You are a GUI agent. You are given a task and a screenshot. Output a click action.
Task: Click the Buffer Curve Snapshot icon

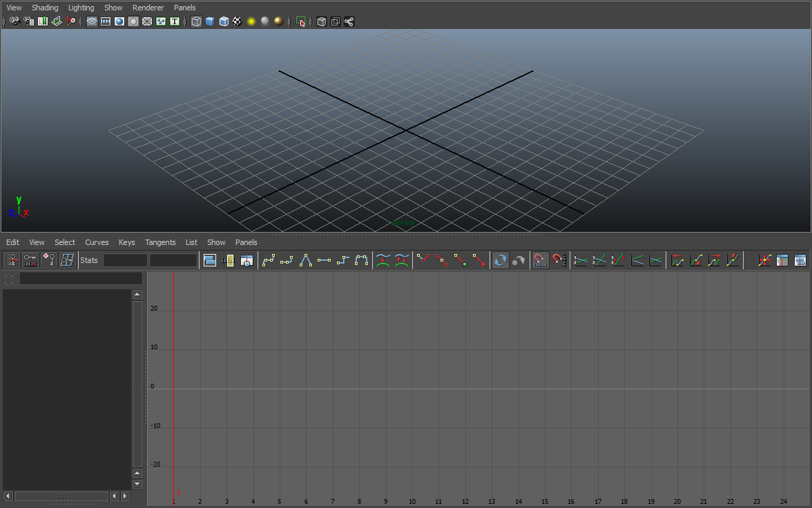(383, 260)
